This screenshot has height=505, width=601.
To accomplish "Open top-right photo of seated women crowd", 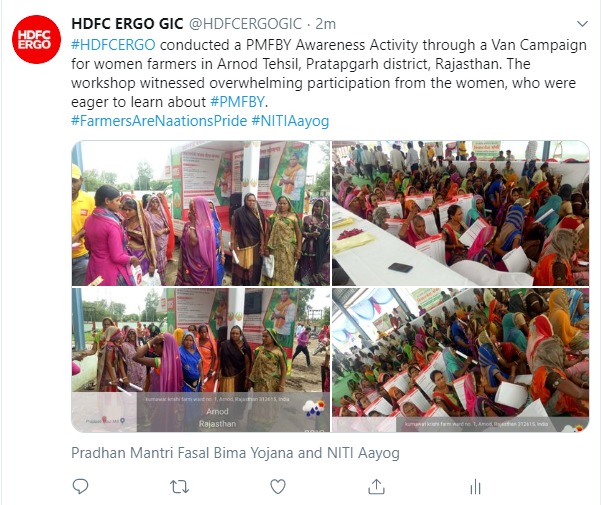I will 460,213.
